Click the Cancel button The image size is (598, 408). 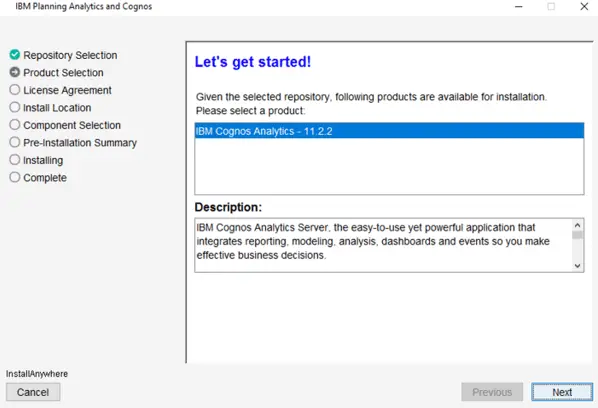coord(33,392)
